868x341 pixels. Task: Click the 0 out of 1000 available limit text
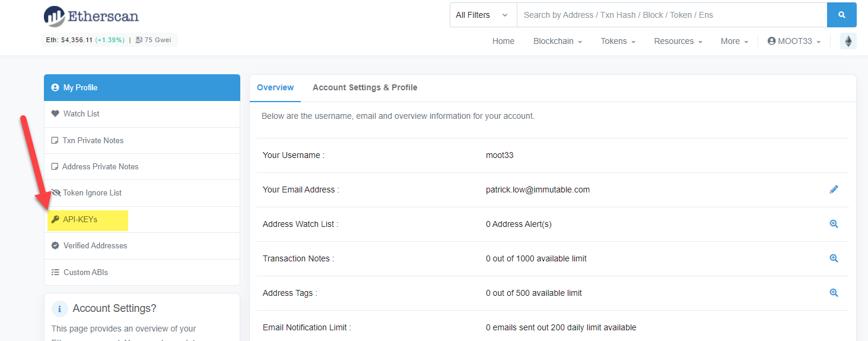pyautogui.click(x=536, y=258)
